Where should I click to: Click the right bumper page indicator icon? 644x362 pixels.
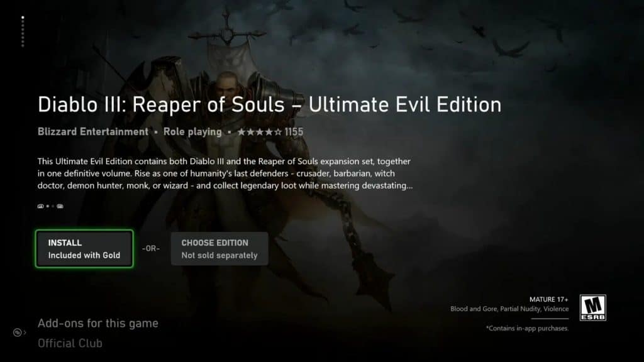click(60, 206)
